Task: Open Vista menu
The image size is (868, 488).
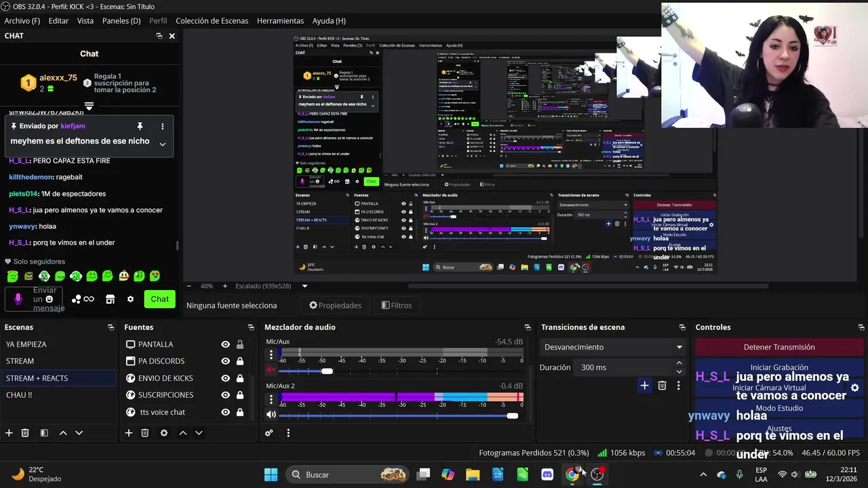Action: 85,21
